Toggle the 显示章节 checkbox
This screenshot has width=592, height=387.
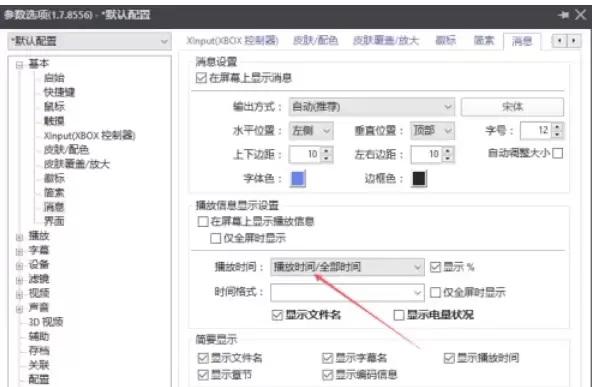[x=203, y=375]
